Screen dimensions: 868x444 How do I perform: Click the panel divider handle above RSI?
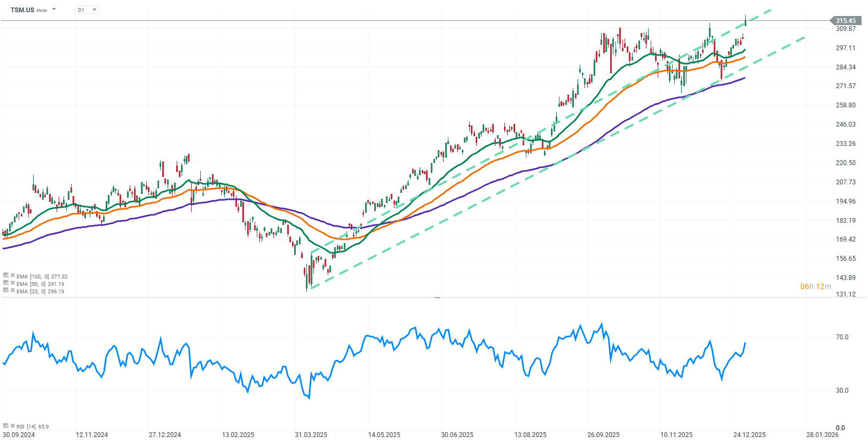pos(437,297)
